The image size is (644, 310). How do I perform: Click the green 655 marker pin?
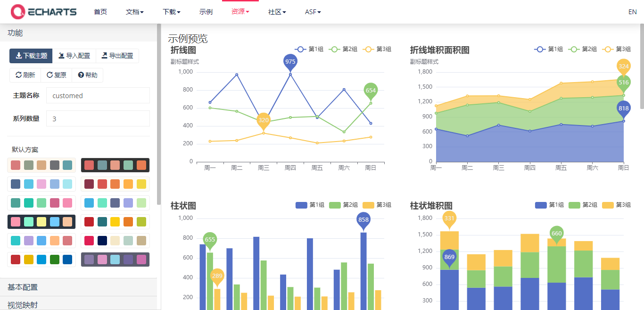[210, 240]
